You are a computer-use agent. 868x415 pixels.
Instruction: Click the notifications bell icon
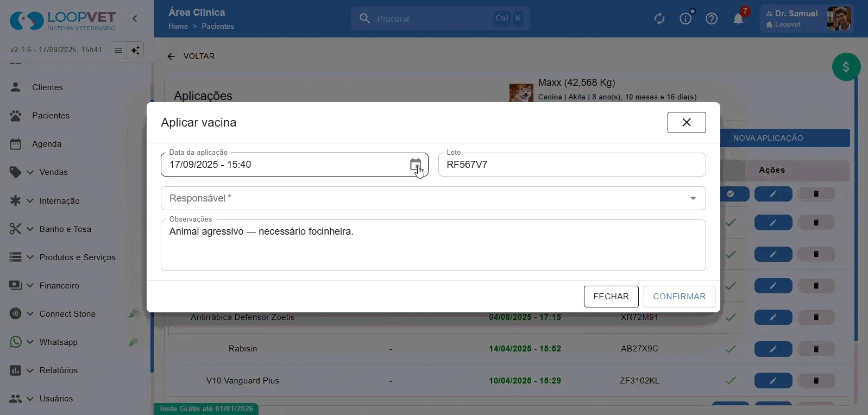tap(738, 19)
